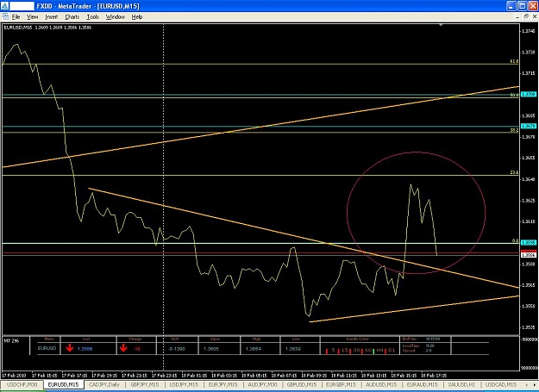Restore the inner chart window
The height and width of the screenshot is (392, 539).
coord(526,16)
